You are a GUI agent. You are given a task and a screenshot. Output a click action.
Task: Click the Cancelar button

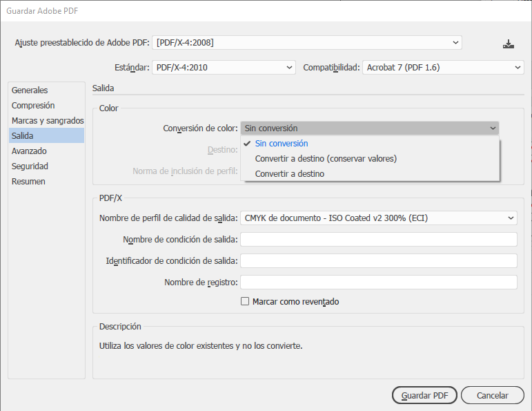(x=492, y=395)
